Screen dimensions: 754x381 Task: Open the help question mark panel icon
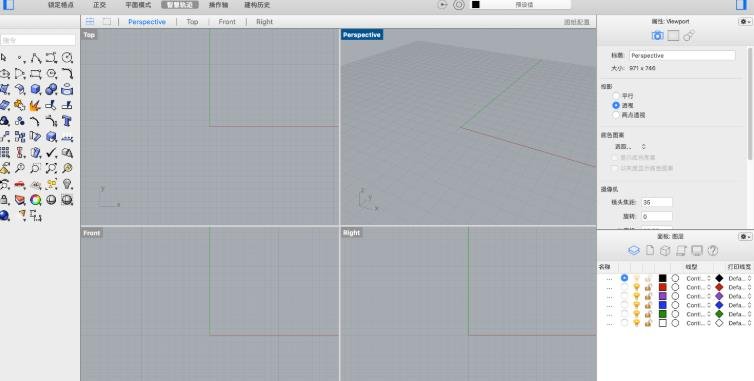click(713, 250)
